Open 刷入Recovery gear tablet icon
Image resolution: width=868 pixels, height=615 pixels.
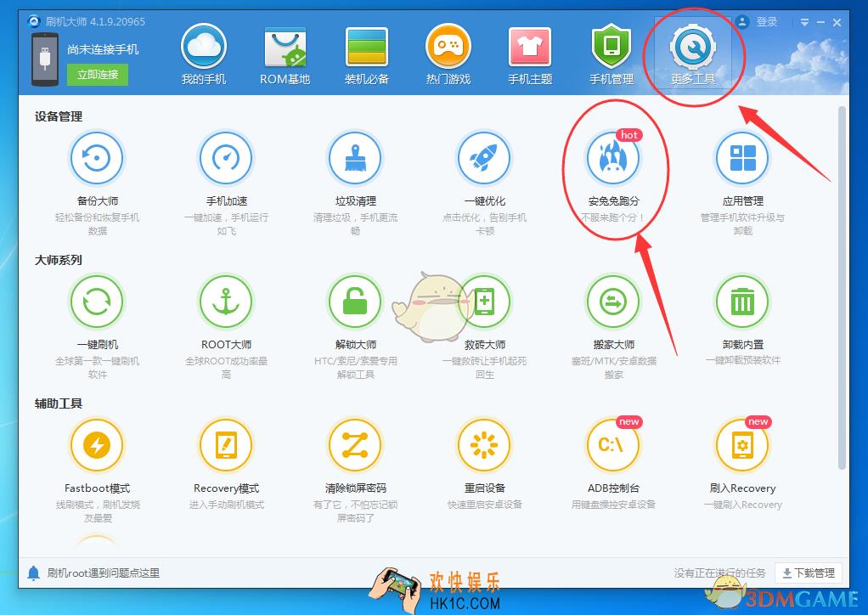(x=742, y=445)
